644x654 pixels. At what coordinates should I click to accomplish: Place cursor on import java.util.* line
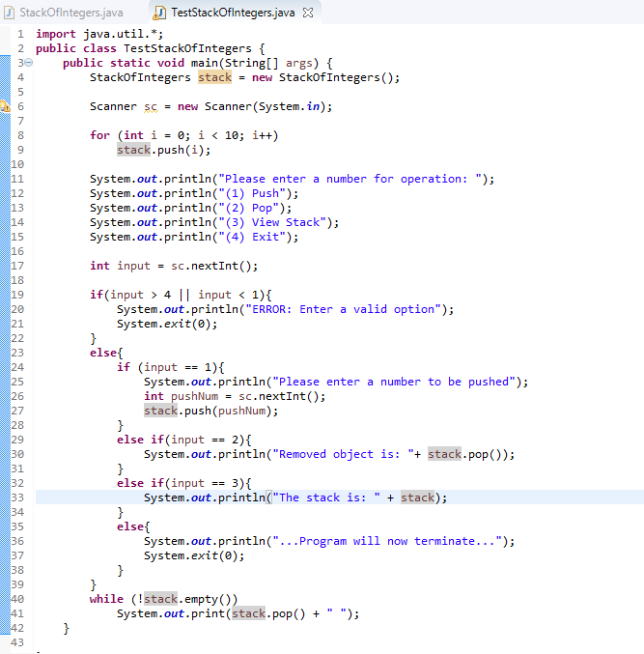[x=99, y=34]
